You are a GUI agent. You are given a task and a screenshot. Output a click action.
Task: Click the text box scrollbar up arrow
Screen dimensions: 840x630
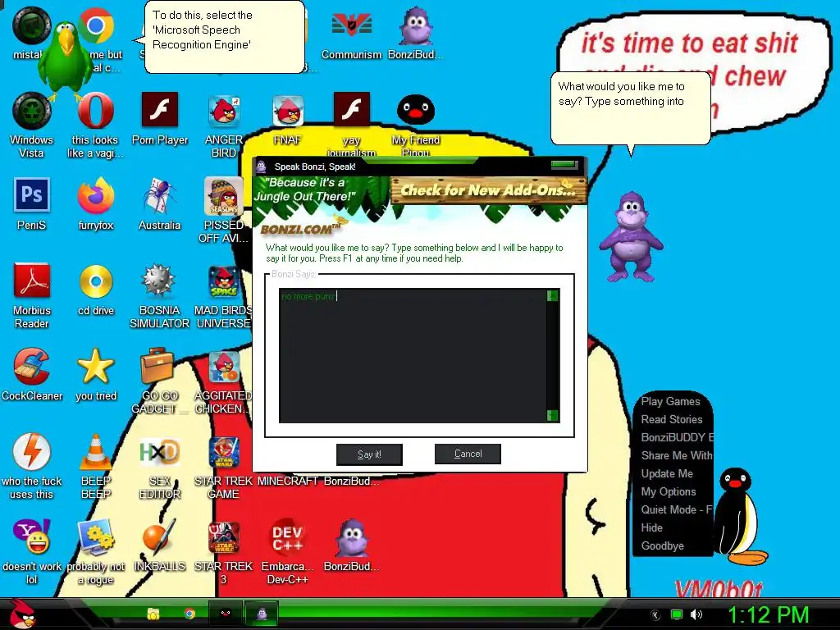[552, 295]
